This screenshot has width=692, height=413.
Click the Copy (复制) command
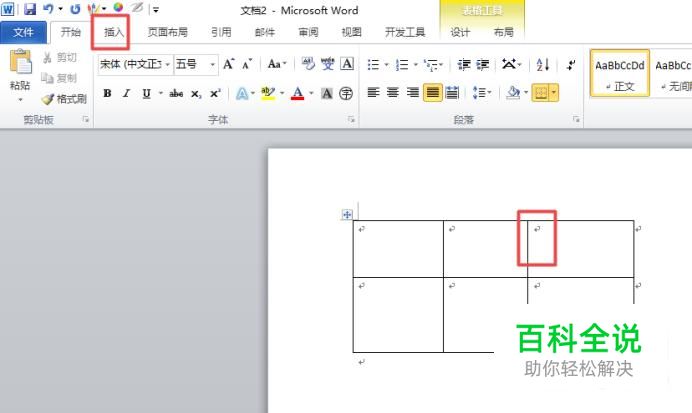pos(60,78)
